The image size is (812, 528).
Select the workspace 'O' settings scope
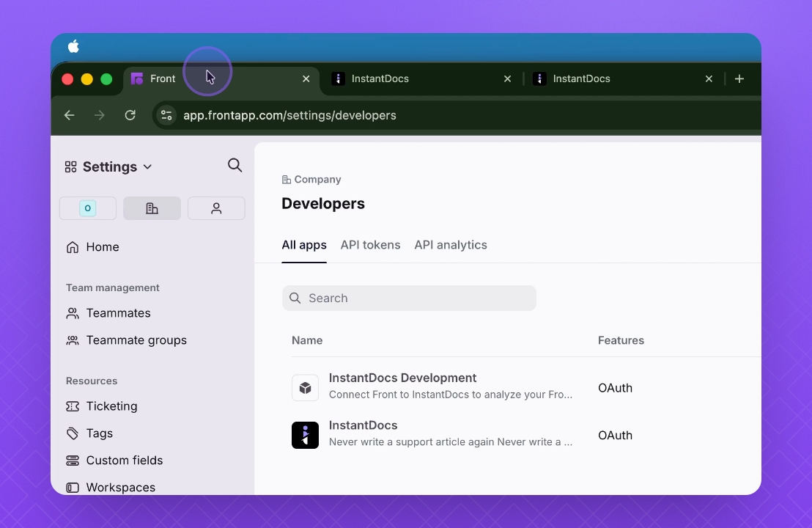pyautogui.click(x=87, y=208)
